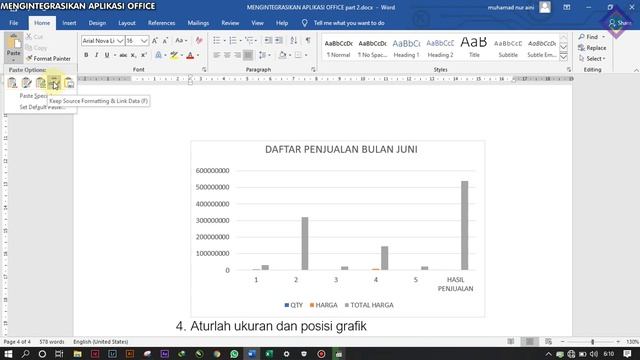The image size is (640, 360).
Task: Open Excel from the taskbar
Action: click(269, 354)
